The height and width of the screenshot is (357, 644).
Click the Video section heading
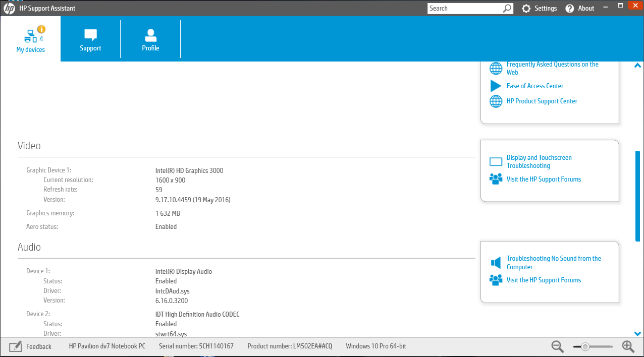pyautogui.click(x=29, y=146)
